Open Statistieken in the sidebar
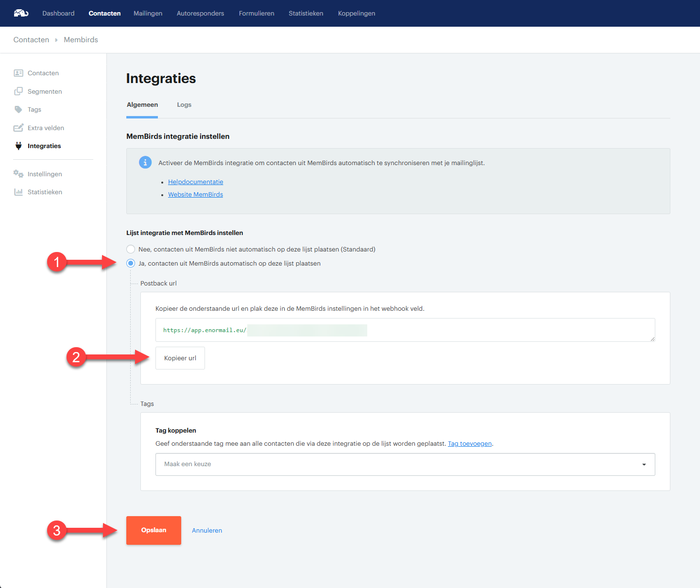Image resolution: width=700 pixels, height=588 pixels. [45, 192]
